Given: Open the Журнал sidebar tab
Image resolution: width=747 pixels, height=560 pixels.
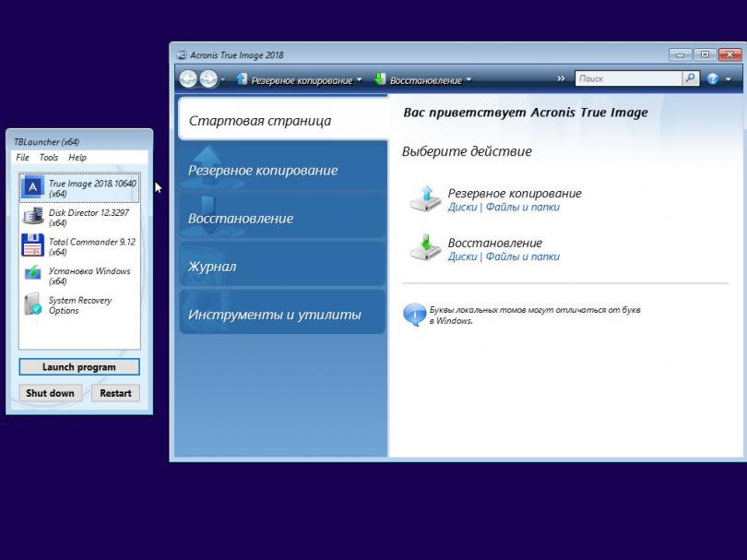Looking at the screenshot, I should point(282,266).
